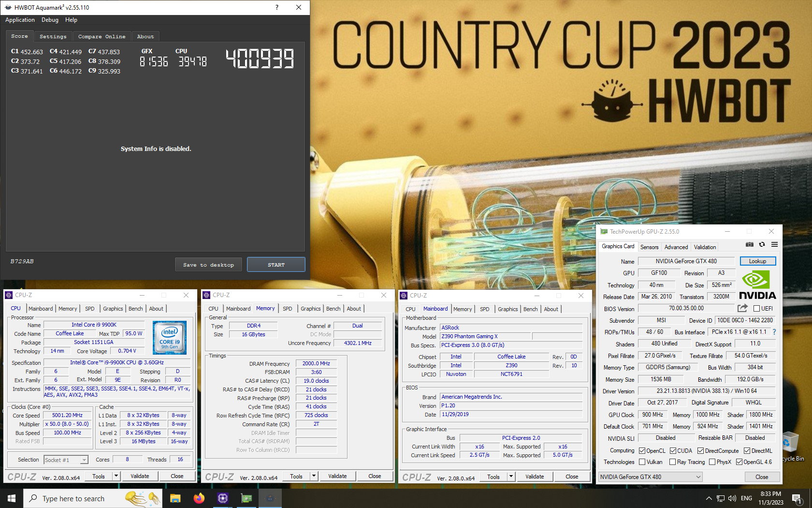Screen dimensions: 812x508
Task: Open the Application menu in Aquamark
Action: coord(20,20)
